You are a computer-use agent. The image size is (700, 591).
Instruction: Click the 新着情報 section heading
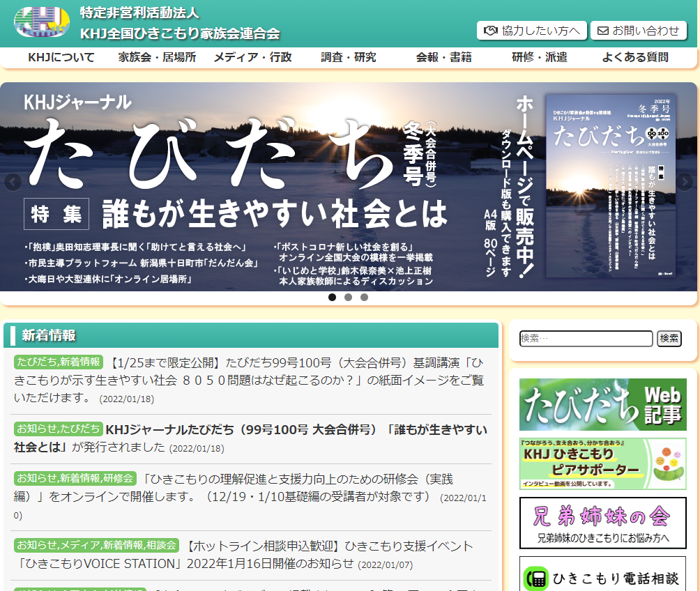coord(49,335)
